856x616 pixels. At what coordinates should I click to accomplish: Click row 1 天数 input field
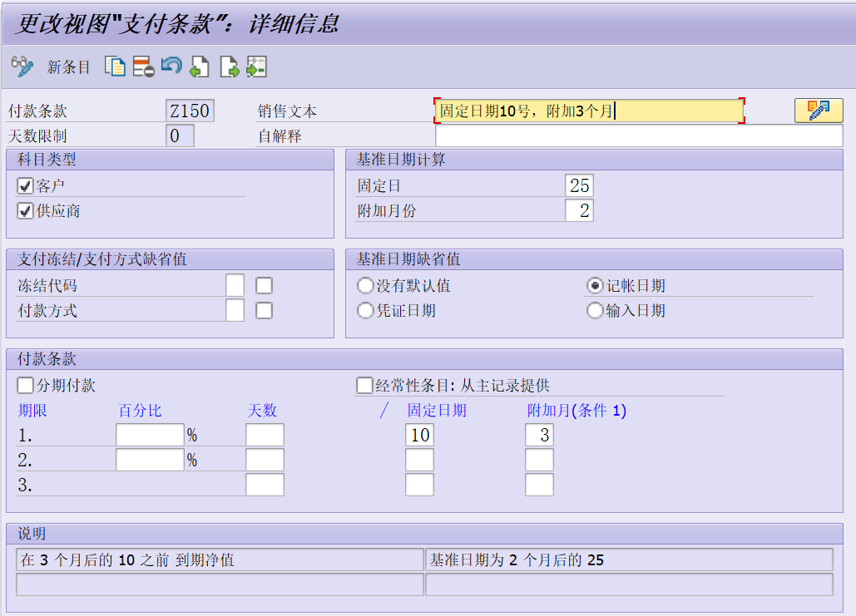click(x=265, y=435)
